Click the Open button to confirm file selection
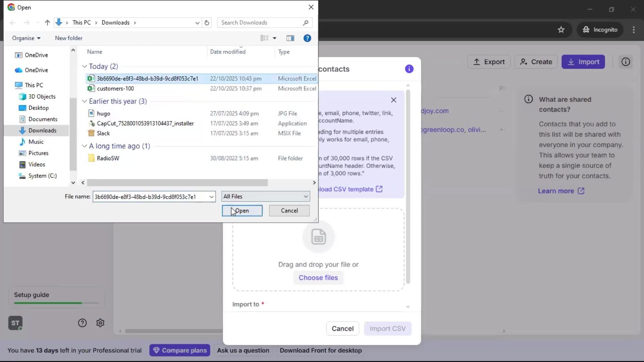The image size is (644, 362). (242, 210)
